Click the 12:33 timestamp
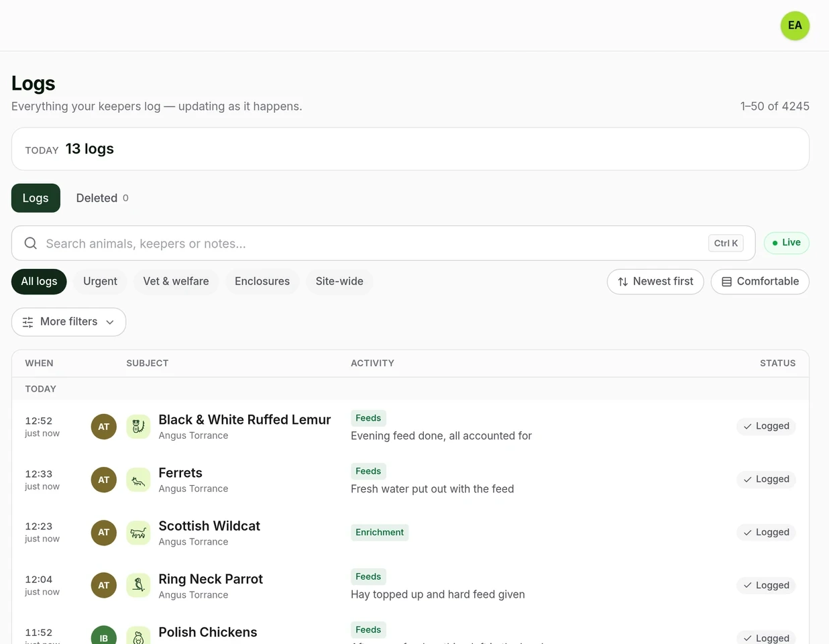 39,474
